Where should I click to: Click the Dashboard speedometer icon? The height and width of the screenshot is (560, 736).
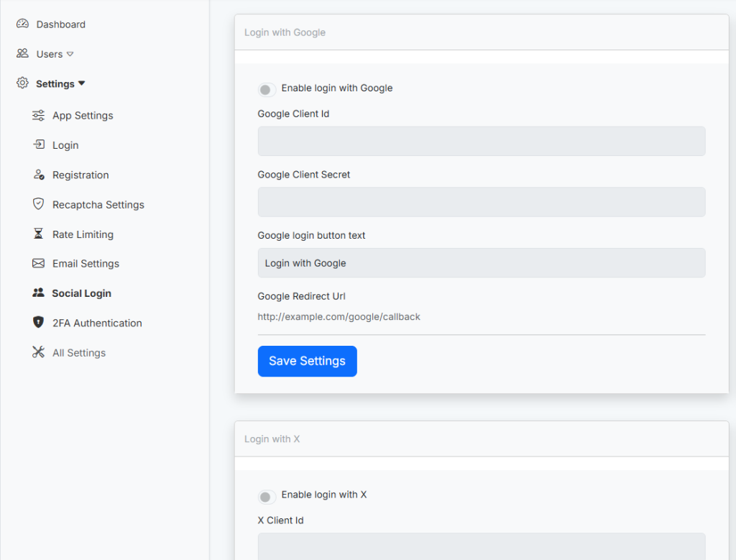point(22,24)
